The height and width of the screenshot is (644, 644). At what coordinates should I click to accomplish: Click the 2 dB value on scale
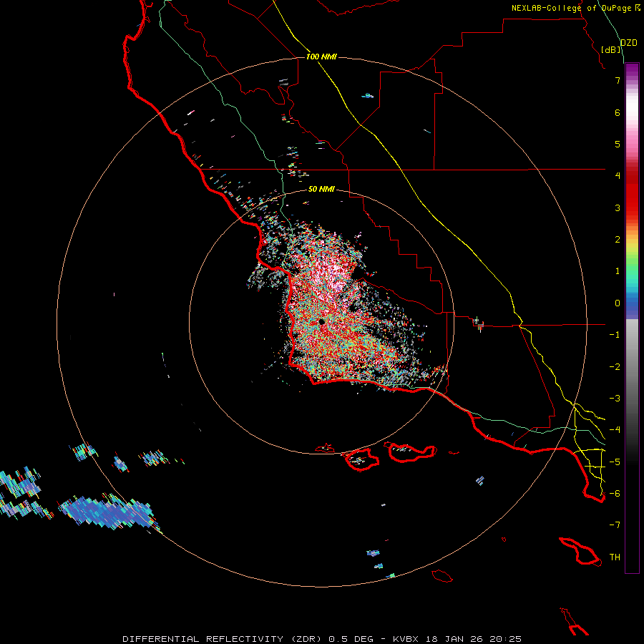618,240
